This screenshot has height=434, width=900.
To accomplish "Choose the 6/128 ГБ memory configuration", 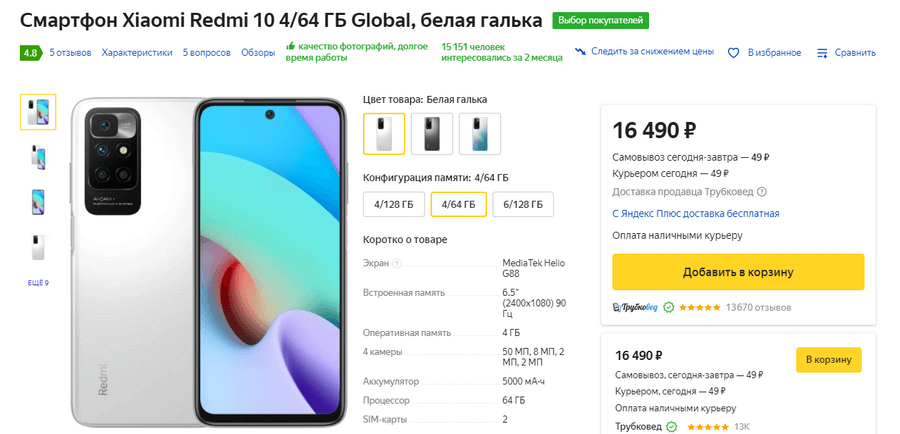I will pyautogui.click(x=523, y=204).
